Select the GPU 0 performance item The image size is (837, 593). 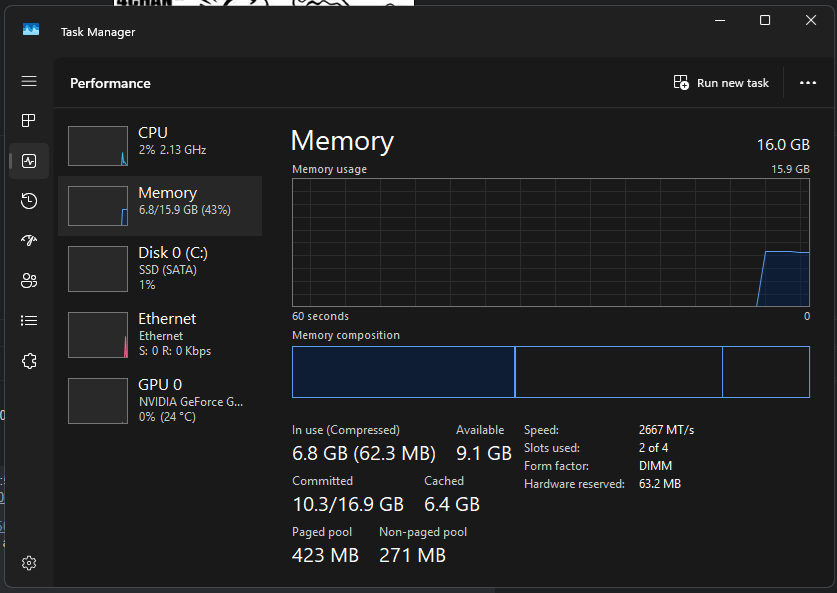click(160, 401)
